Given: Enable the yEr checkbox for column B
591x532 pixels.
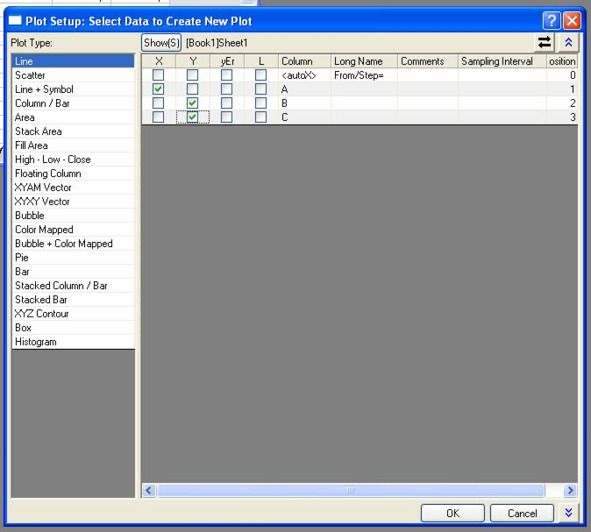Looking at the screenshot, I should (227, 103).
